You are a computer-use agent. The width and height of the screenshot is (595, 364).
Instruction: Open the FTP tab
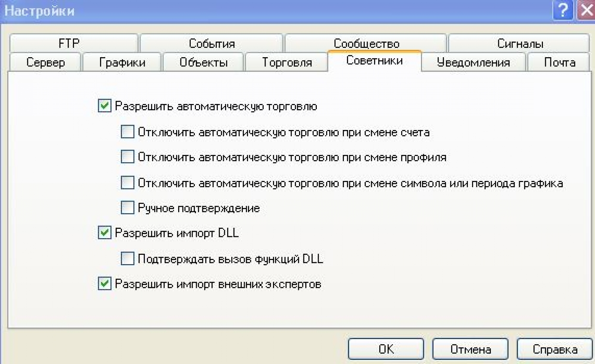click(70, 43)
